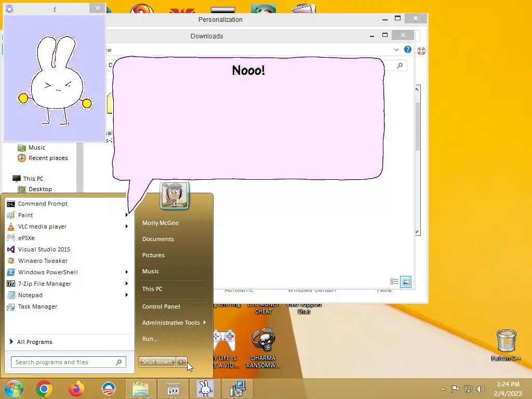Viewport: 532px width, 399px height.
Task: Close the bunny :( window
Action: (x=97, y=8)
